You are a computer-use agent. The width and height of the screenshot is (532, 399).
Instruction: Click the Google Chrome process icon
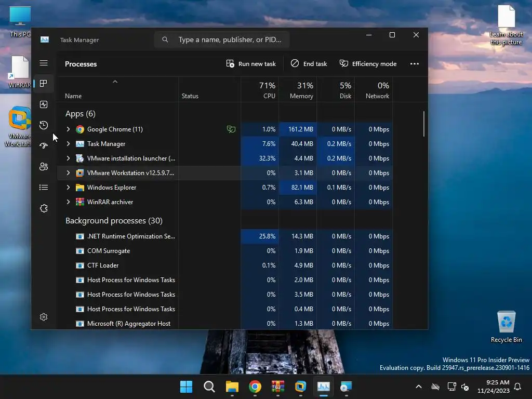coord(79,129)
